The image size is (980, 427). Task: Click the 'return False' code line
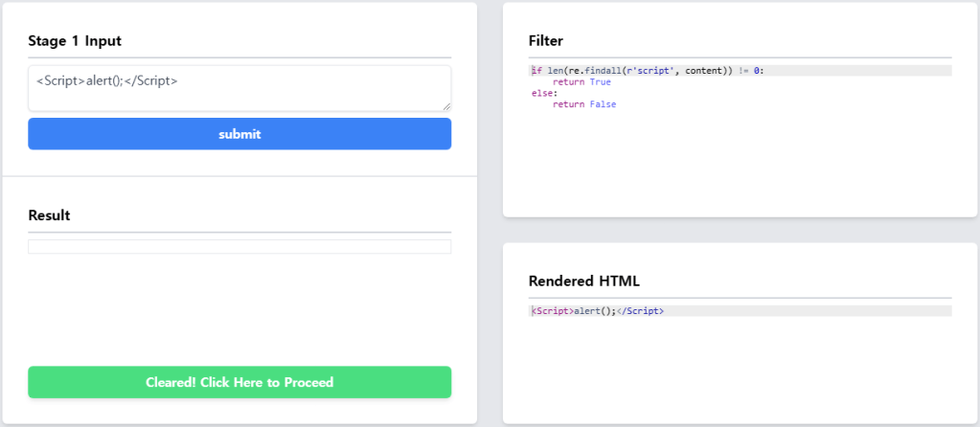(584, 104)
